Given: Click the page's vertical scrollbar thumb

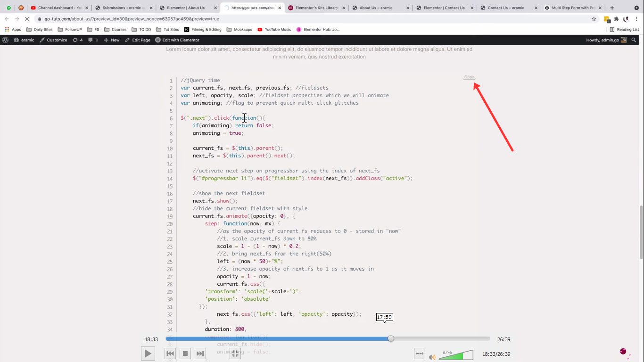Looking at the screenshot, I should (641, 232).
